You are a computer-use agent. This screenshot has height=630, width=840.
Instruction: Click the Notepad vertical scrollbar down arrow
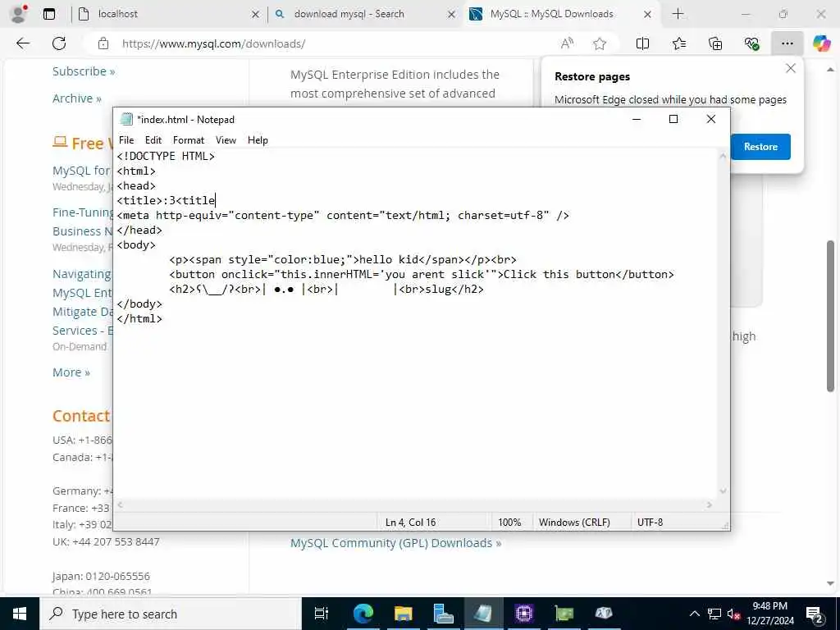724,491
